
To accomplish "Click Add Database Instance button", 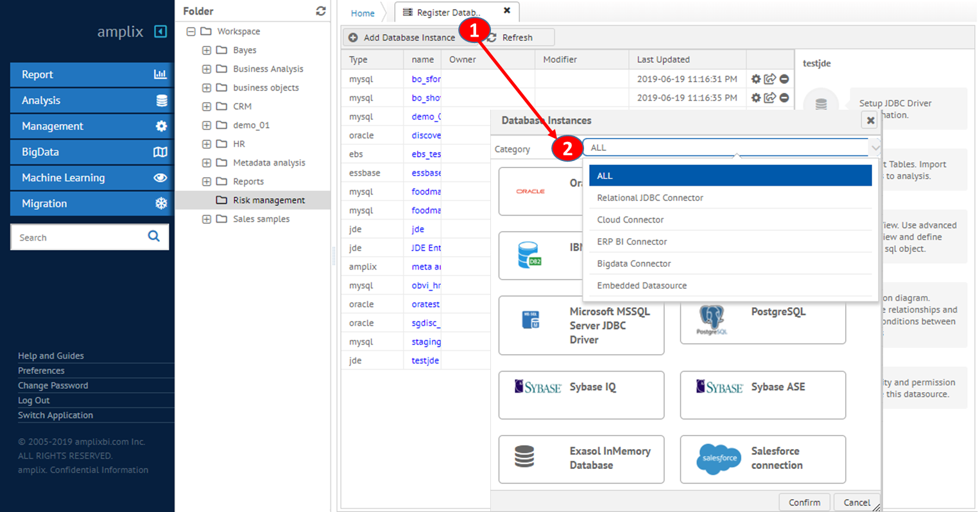I will point(402,37).
